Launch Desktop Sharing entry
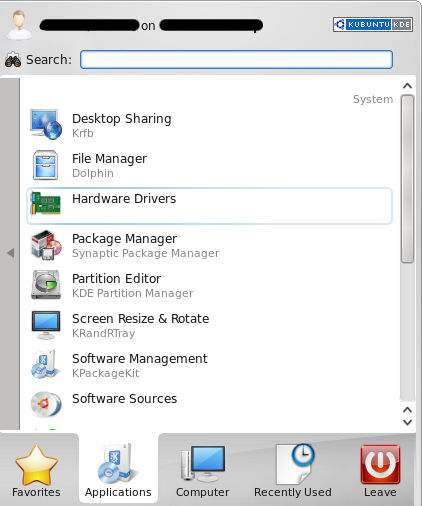The image size is (422, 506). [209, 125]
